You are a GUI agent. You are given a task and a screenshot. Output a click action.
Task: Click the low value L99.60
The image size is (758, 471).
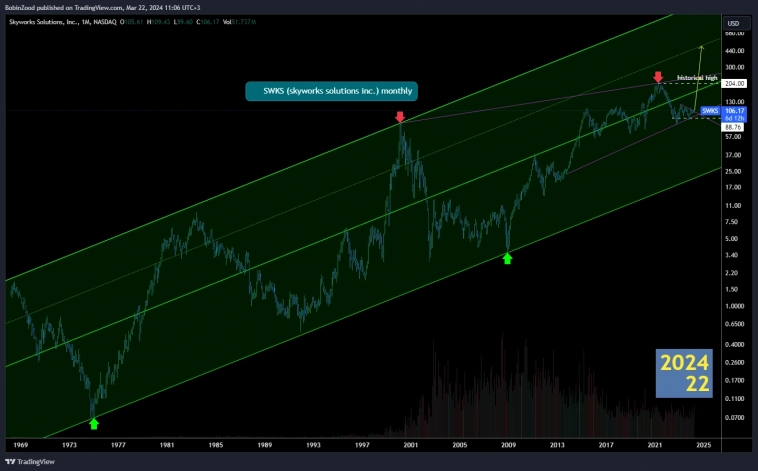point(183,22)
